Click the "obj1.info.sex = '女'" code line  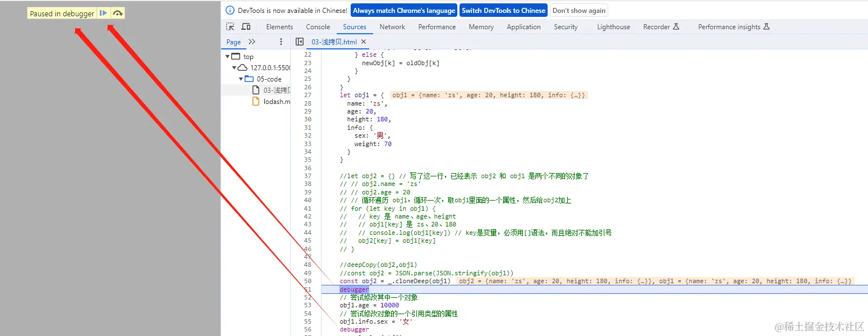pos(376,321)
